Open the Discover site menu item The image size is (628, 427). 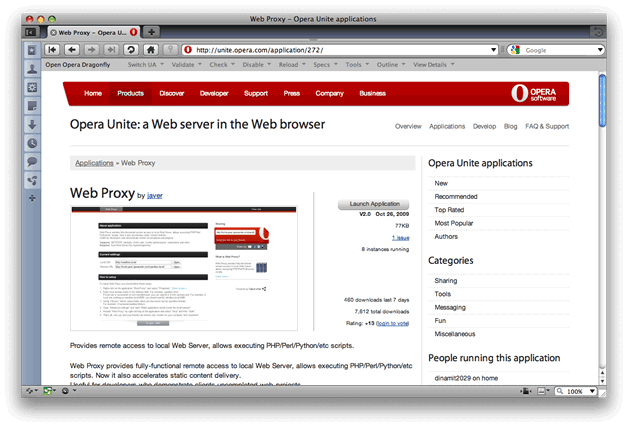point(172,93)
